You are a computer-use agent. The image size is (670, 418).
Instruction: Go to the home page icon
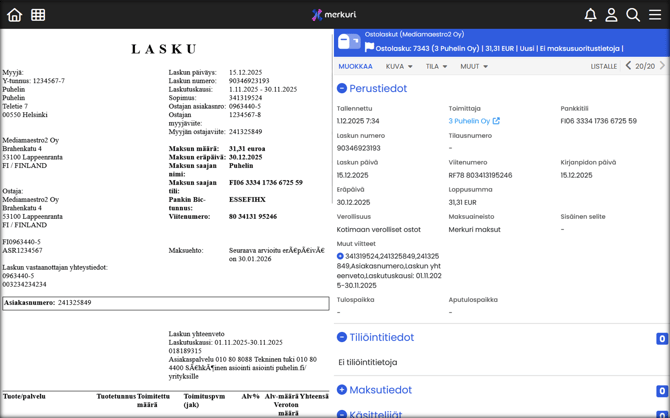pyautogui.click(x=14, y=15)
